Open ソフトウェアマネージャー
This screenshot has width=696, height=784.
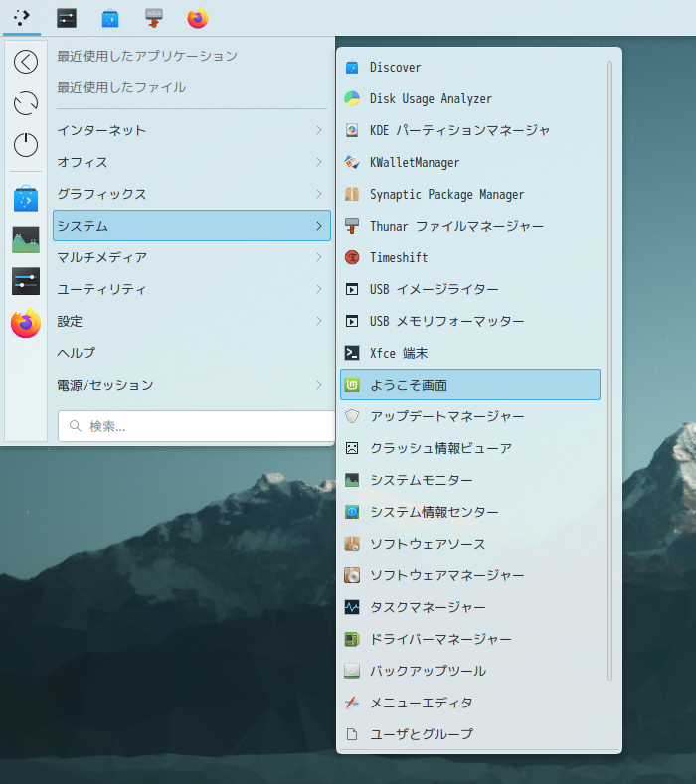pos(470,575)
